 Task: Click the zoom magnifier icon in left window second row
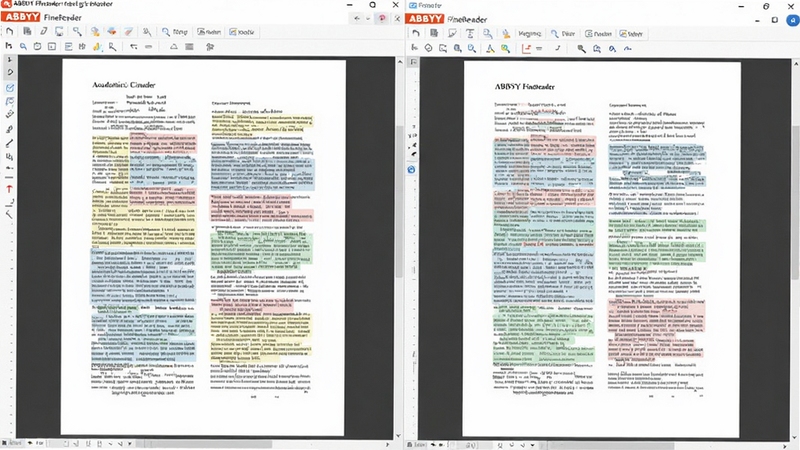point(23,46)
